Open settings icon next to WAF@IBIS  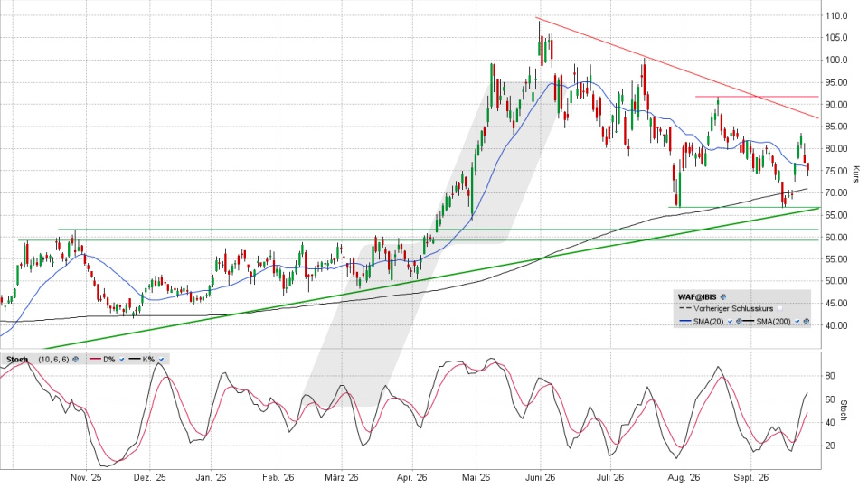(723, 297)
